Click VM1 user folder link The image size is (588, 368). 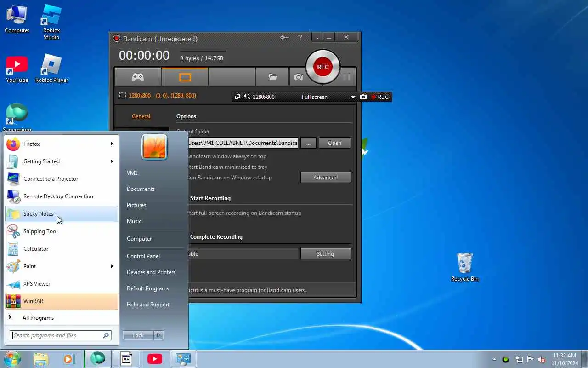(132, 173)
